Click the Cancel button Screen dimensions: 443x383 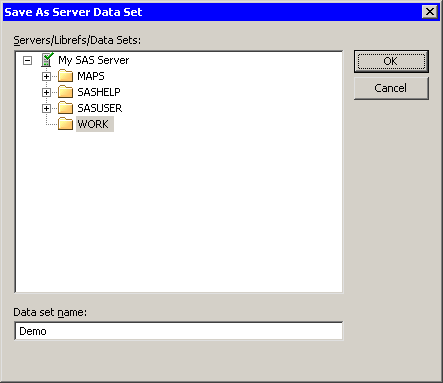click(x=391, y=88)
